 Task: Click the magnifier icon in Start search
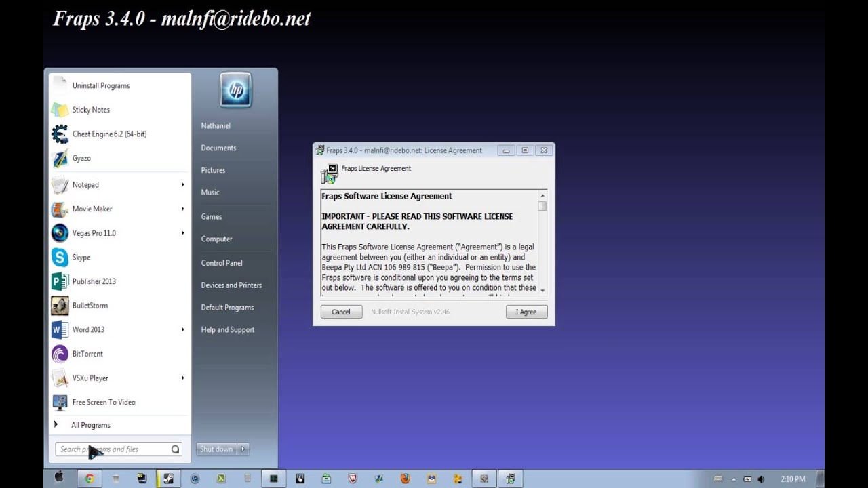pos(176,449)
